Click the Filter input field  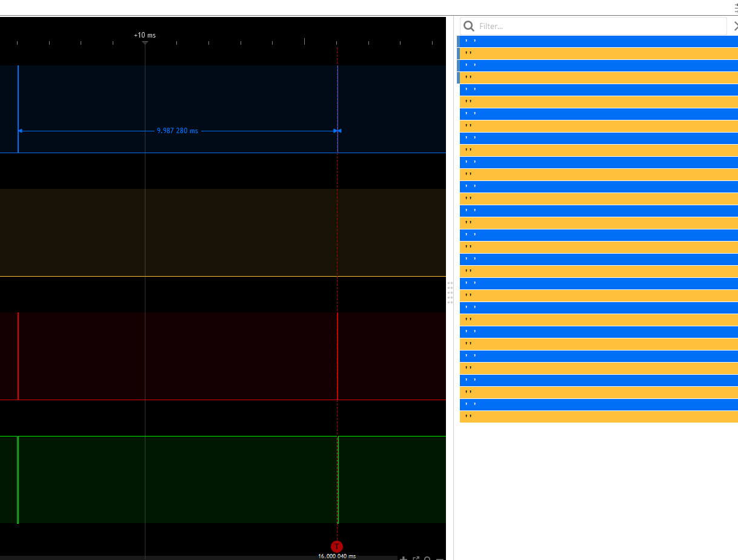point(600,26)
